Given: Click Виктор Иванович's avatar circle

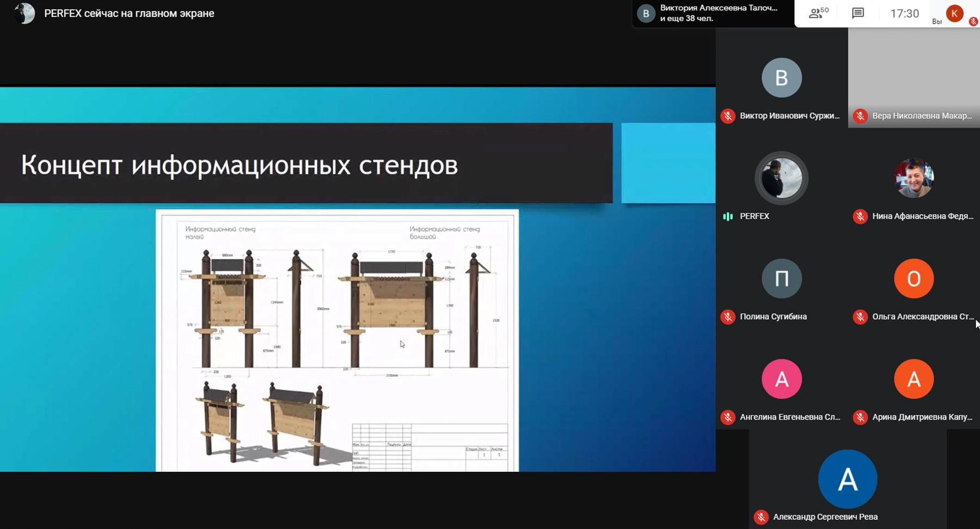Looking at the screenshot, I should click(781, 77).
